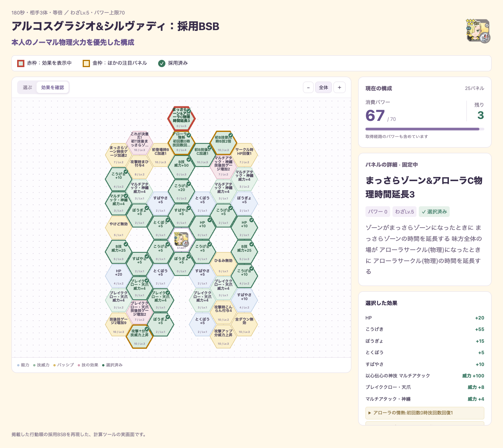Select the B技威力+50 tile
Screen dimensions: 503x448
[181, 167]
